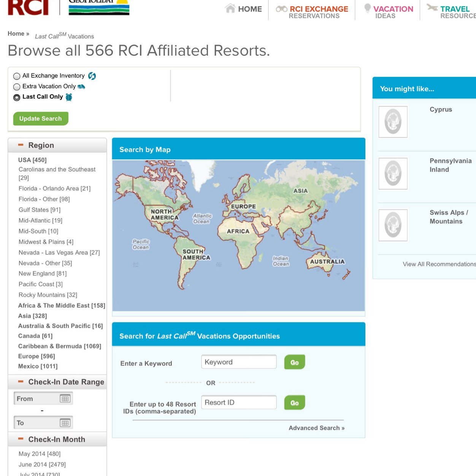Filter by Florida - Orlando Area [21]
Image resolution: width=476 pixels, height=476 pixels.
pyautogui.click(x=54, y=189)
